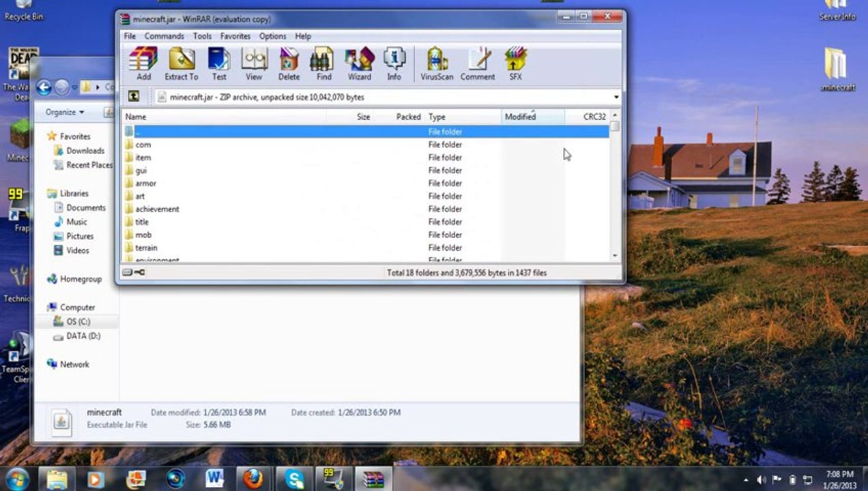
Task: Click the Delete toolbar icon
Action: click(x=289, y=64)
